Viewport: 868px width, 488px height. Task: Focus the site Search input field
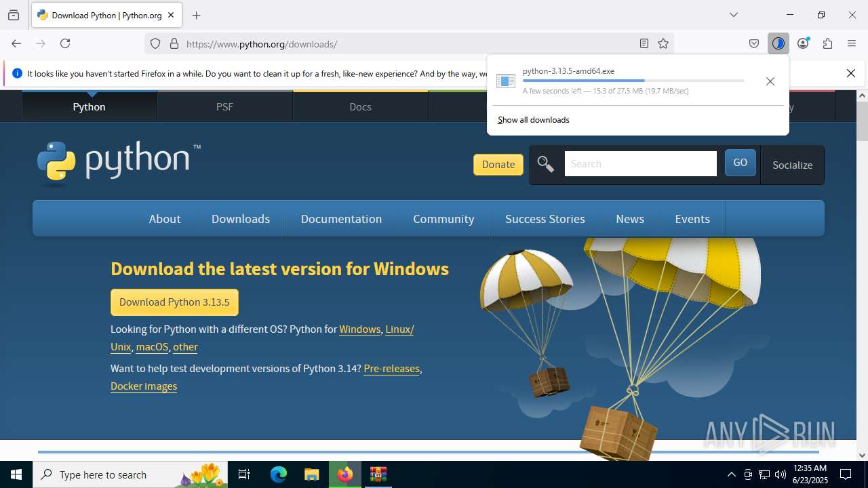point(641,164)
